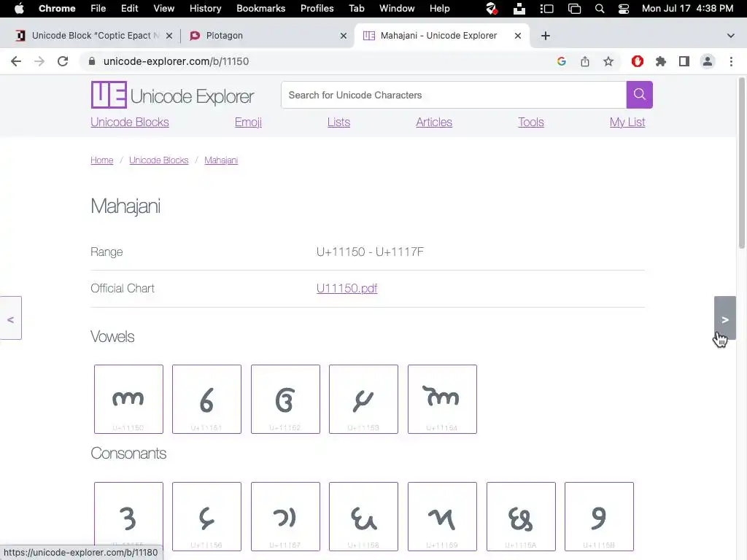Expand the tab search dropdown chevron
Screen dimensions: 747x560
coord(731,36)
